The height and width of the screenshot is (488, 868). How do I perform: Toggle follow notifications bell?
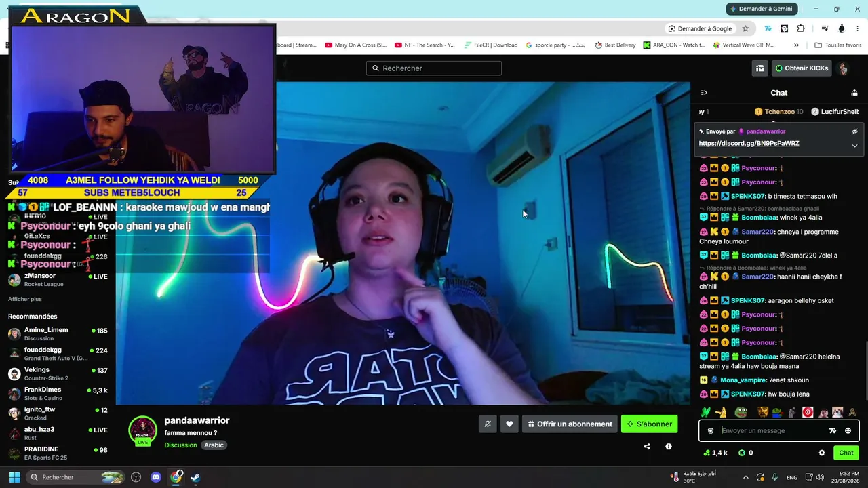488,424
